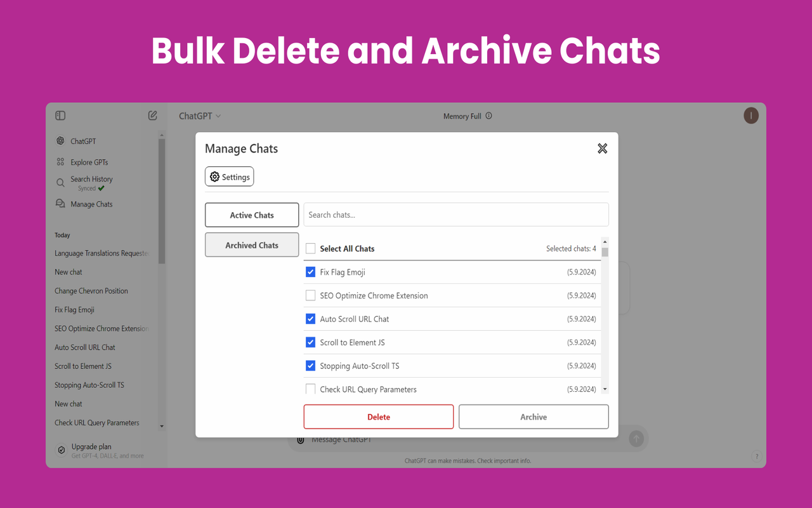Click the Memory Full info icon
Image resolution: width=812 pixels, height=508 pixels.
tap(488, 116)
